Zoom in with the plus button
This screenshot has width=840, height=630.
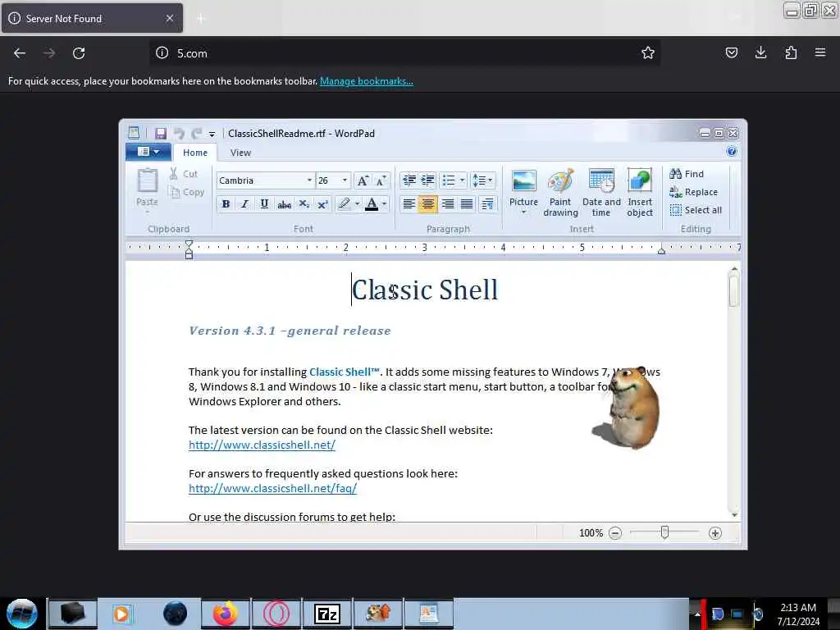tap(715, 533)
